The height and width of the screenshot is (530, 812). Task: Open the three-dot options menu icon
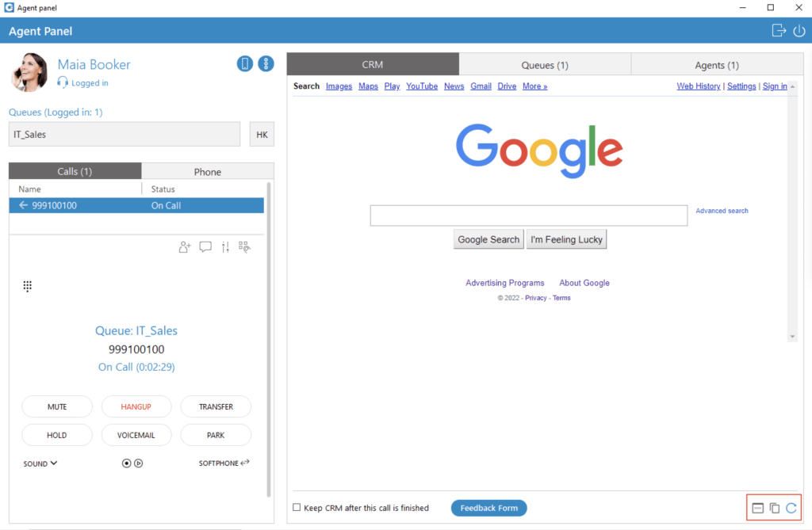click(266, 63)
